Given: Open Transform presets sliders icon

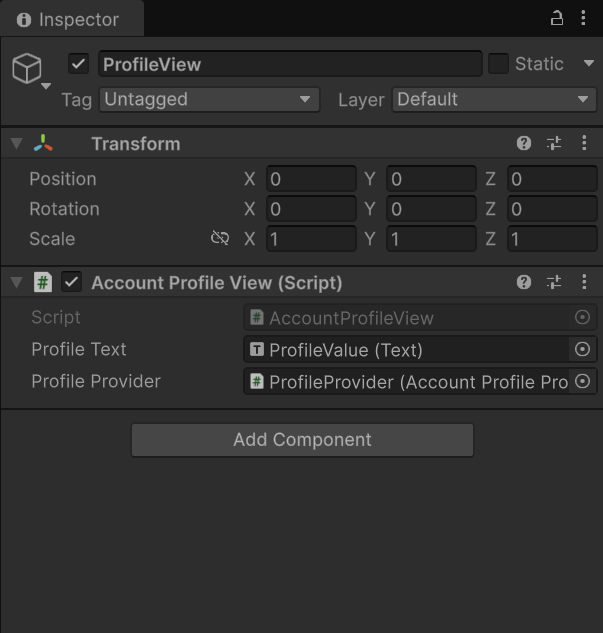Looking at the screenshot, I should tap(554, 143).
